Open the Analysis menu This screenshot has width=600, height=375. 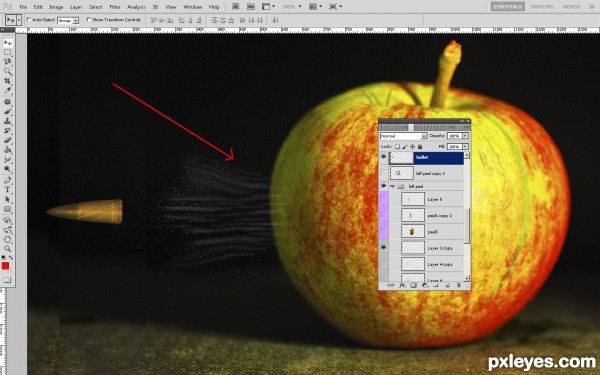coord(136,7)
